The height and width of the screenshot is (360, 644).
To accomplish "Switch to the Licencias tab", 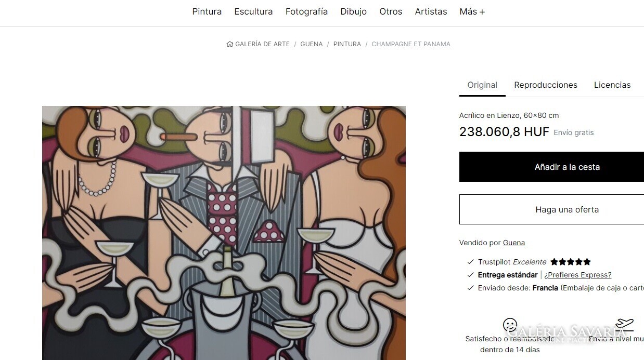I will point(612,85).
